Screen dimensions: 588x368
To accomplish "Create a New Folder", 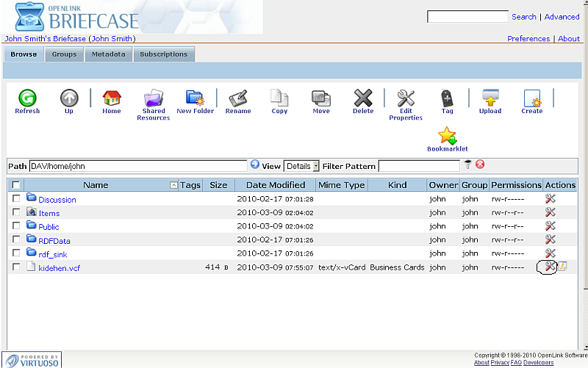I will point(195,98).
